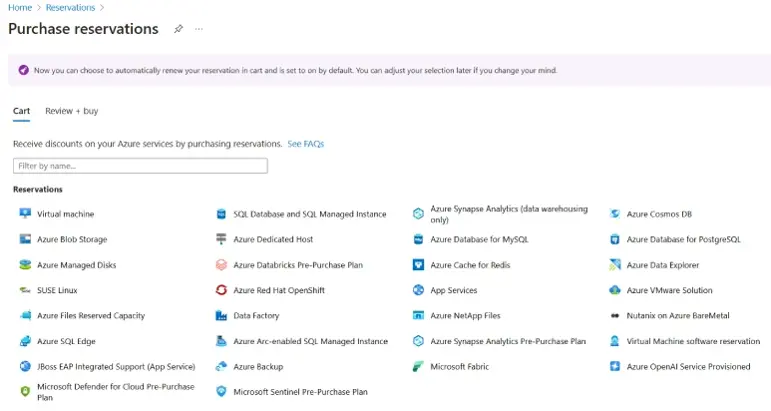Click the Azure Dedicated Host icon
This screenshot has height=411, width=771.
click(221, 239)
